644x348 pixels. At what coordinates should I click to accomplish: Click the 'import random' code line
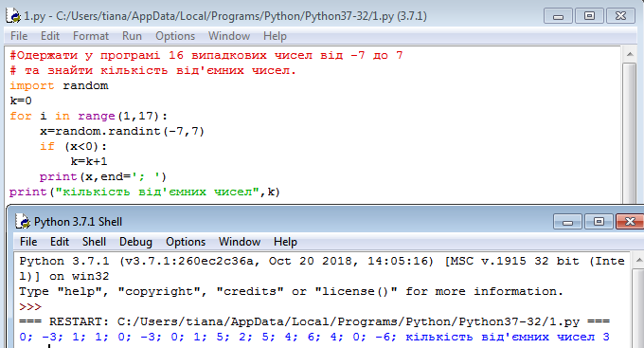pos(59,85)
